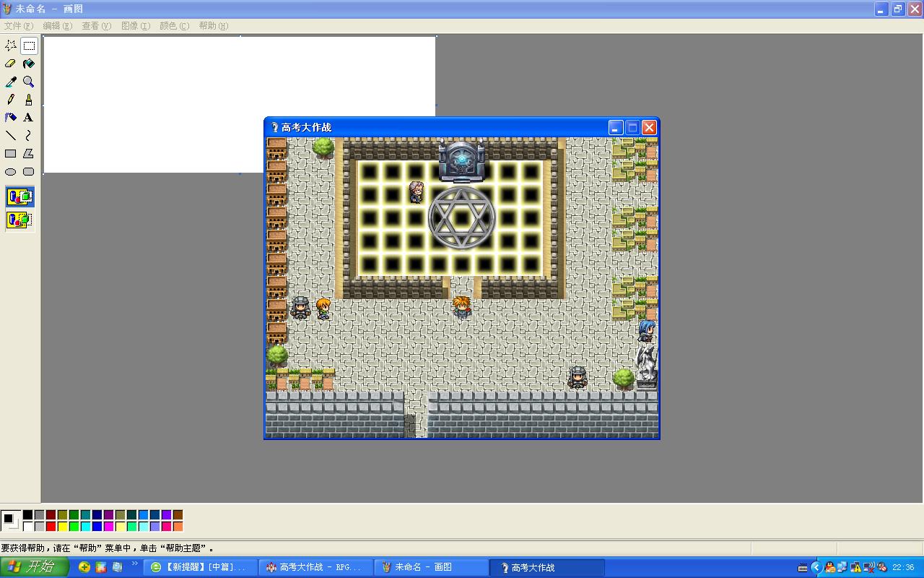The image size is (924, 578).
Task: Click the clock showing 22:36
Action: (904, 567)
